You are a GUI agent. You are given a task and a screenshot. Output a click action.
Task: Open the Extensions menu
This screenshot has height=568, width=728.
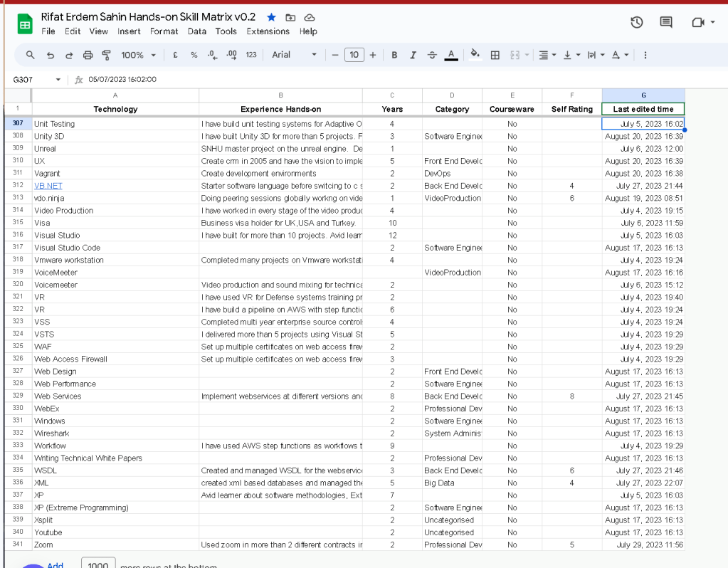coord(268,31)
